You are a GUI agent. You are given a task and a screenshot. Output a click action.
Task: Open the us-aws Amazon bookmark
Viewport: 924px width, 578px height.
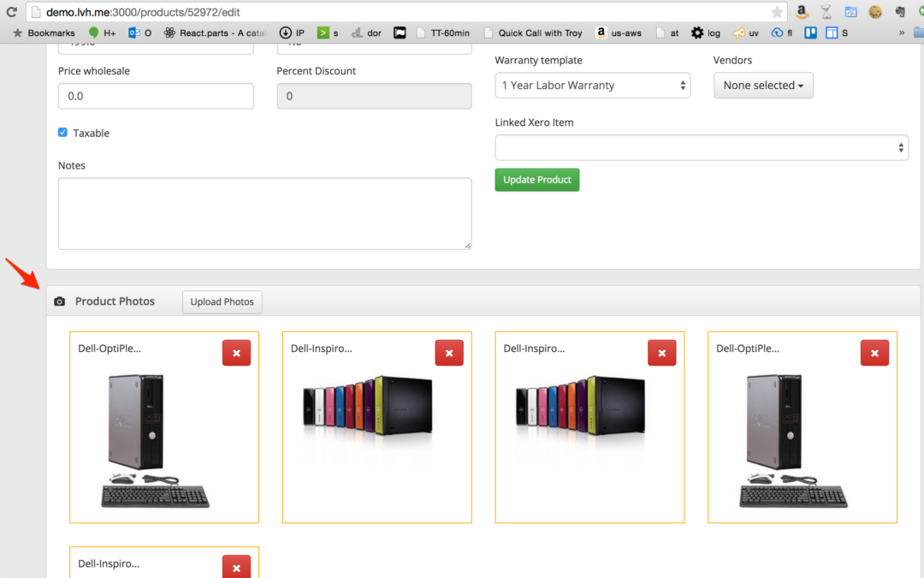point(619,33)
